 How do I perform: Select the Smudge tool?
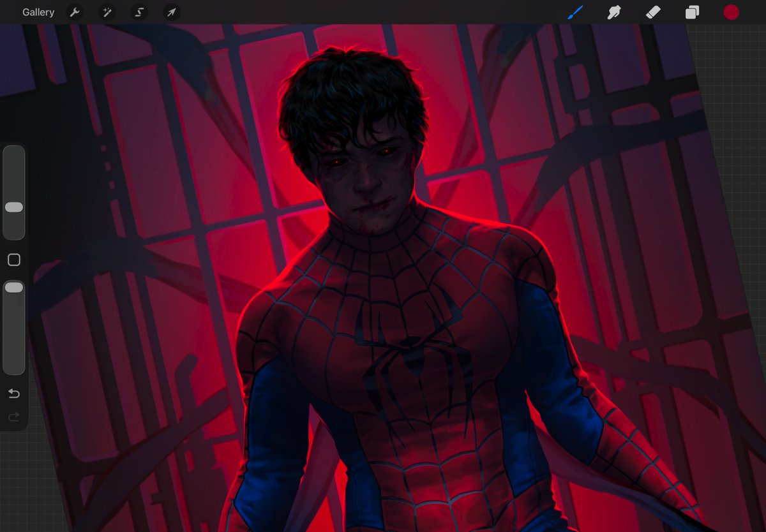(614, 12)
